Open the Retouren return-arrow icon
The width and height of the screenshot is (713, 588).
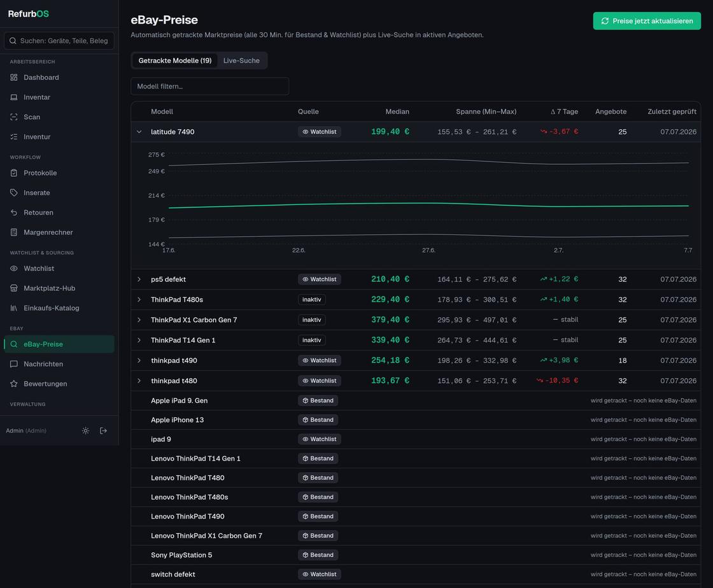13,212
